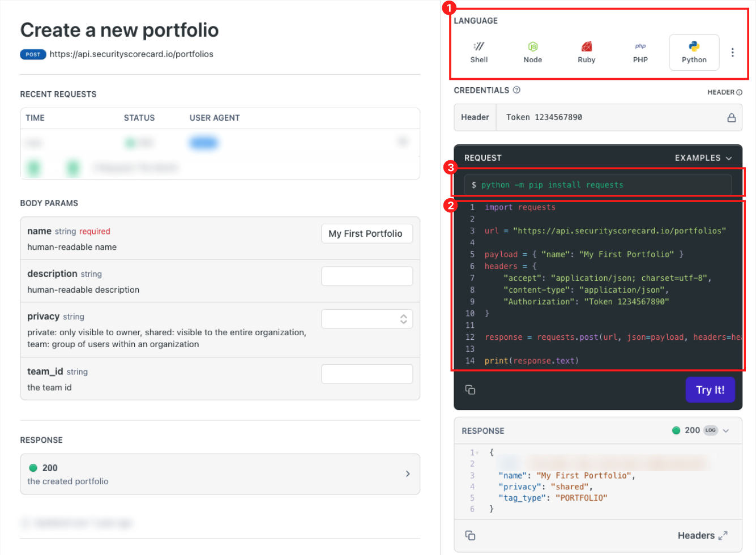Open the privacy select dropdown

click(367, 319)
